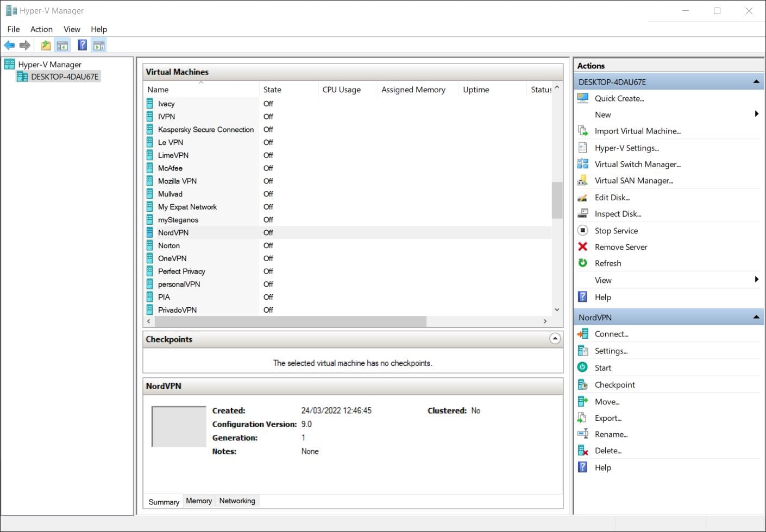The height and width of the screenshot is (532, 766).
Task: Select the Kaspersky Secure Connection virtual machine
Action: (x=348, y=129)
